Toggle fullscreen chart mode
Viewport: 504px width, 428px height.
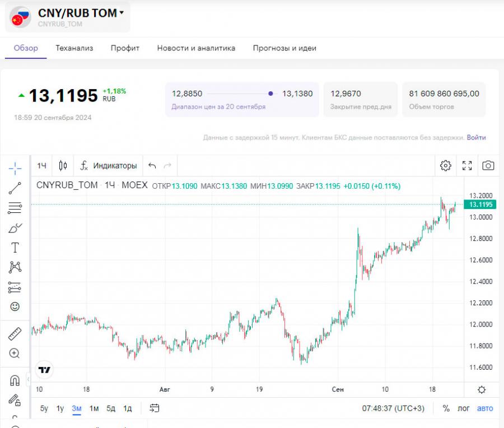tap(467, 165)
